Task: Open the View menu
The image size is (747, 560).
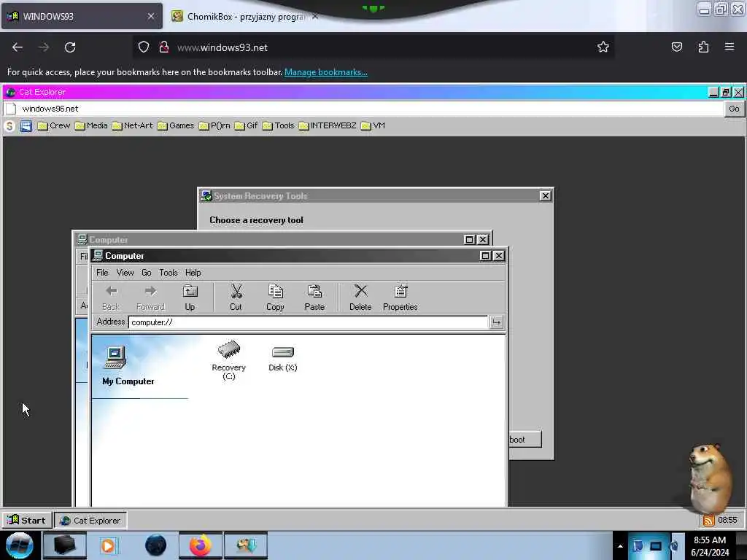Action: coord(125,273)
